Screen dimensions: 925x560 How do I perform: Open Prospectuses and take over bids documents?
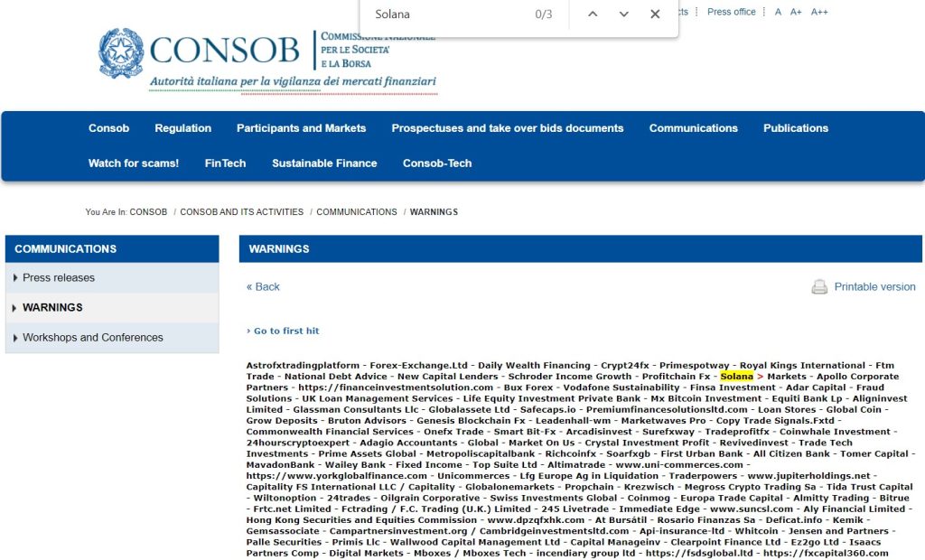pyautogui.click(x=508, y=128)
